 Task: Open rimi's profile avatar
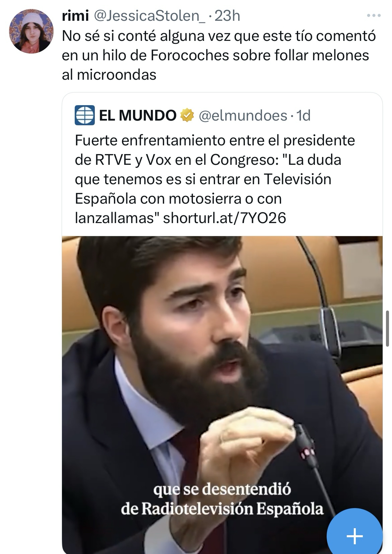[31, 31]
